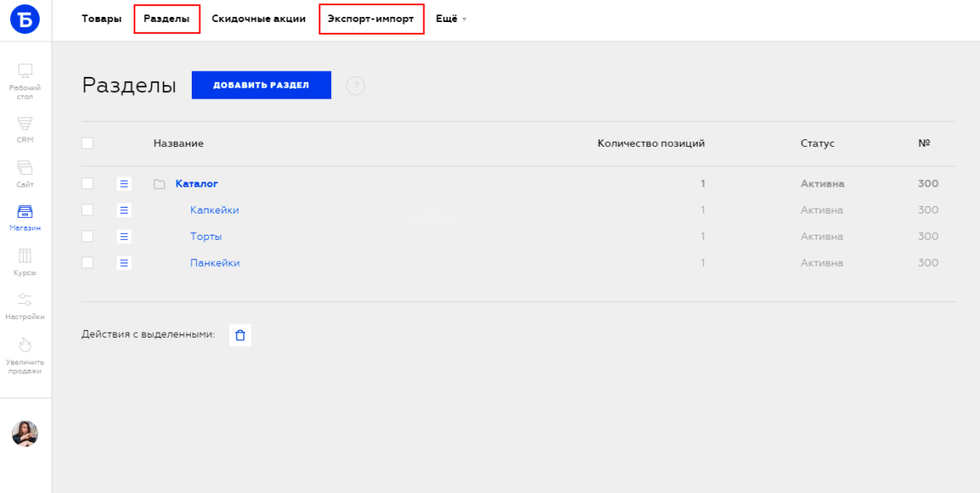Screen dimensions: 980x493
Task: Click the Добавить раздел button
Action: point(261,85)
